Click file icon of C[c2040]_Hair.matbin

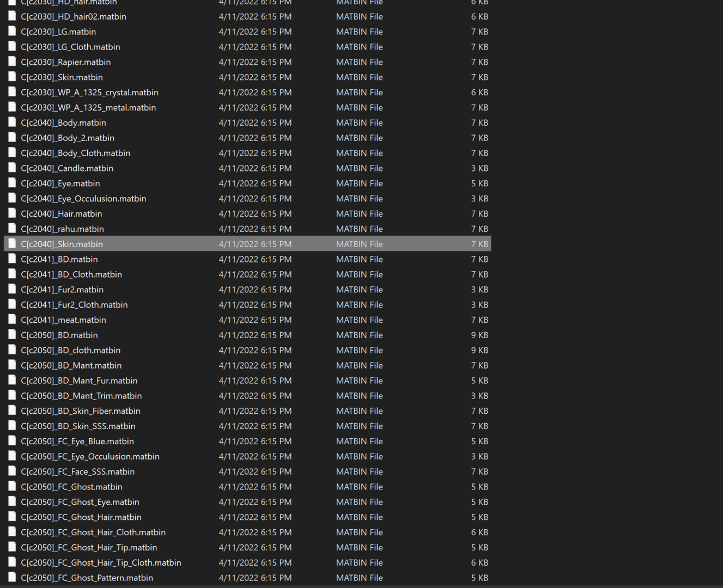coord(12,214)
